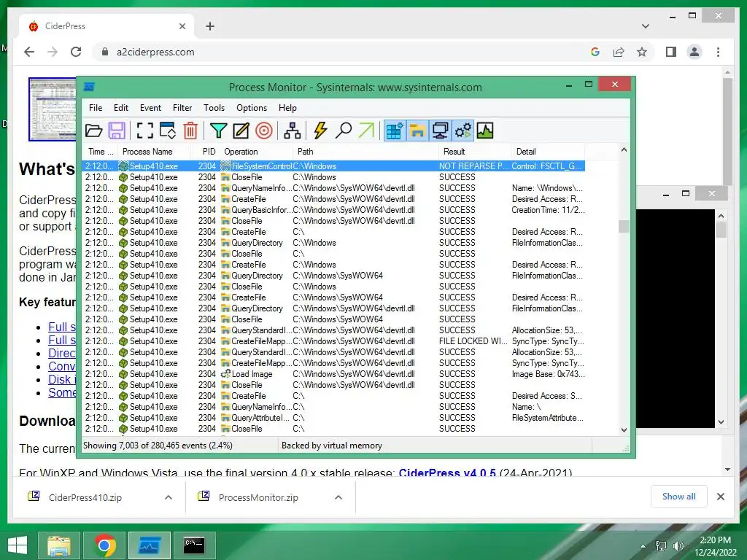This screenshot has width=747, height=560.
Task: Open File Explorer from taskbar
Action: [59, 545]
